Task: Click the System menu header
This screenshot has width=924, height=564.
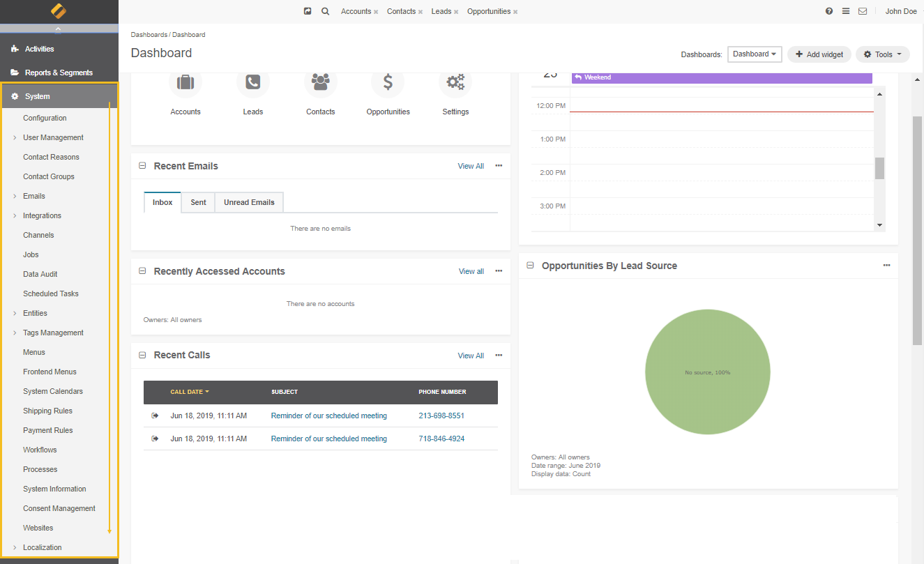Action: (x=59, y=96)
